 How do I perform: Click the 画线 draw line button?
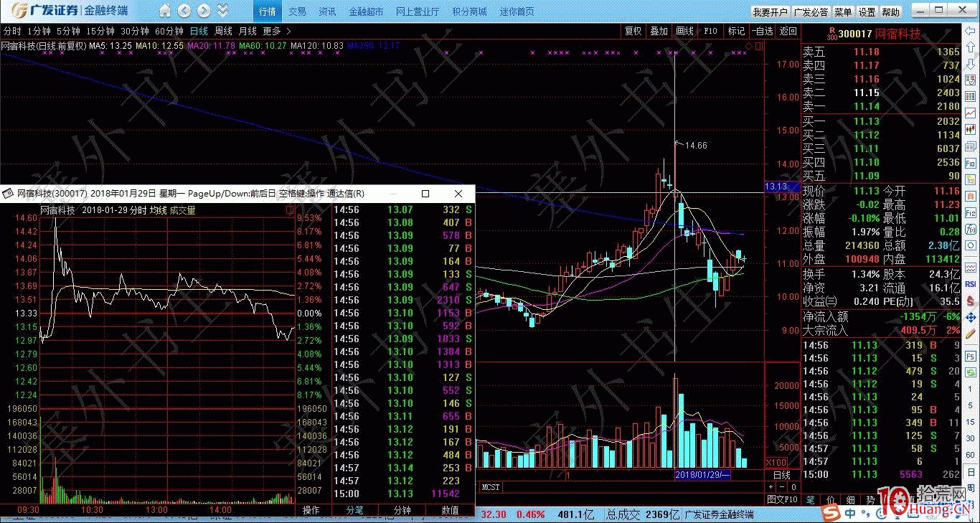click(685, 31)
